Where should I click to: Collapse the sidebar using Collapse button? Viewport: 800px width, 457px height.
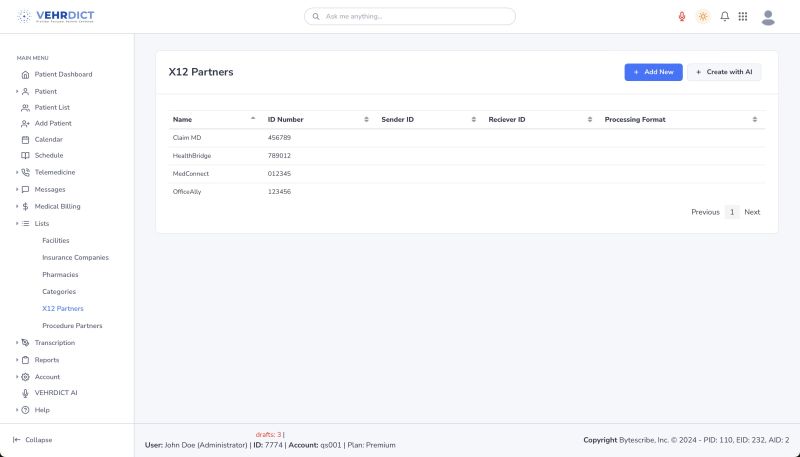click(33, 439)
